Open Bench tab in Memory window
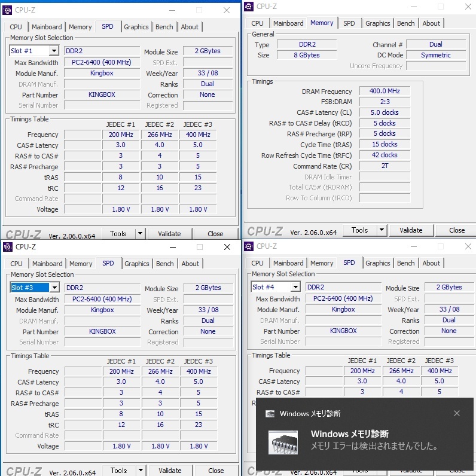476x476 pixels. (406, 23)
